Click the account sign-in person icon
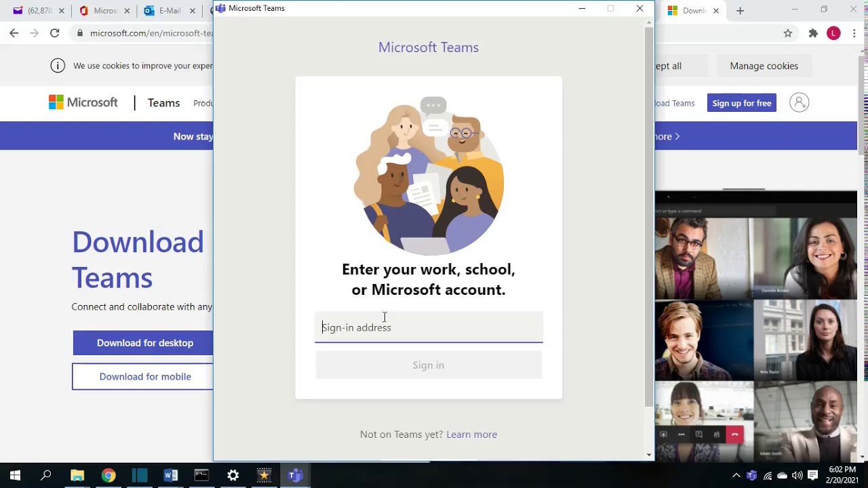 pyautogui.click(x=800, y=102)
